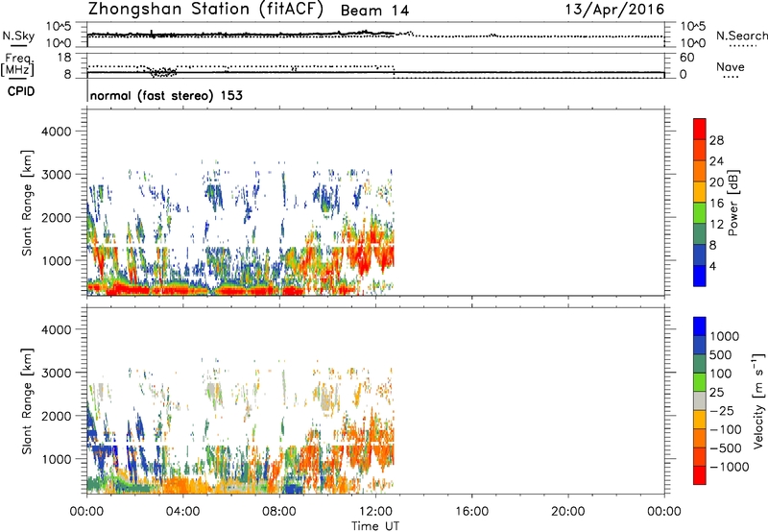This screenshot has height=532, width=768.
Task: Click the 'Freq. [MHz]' axis label
Action: 18,65
